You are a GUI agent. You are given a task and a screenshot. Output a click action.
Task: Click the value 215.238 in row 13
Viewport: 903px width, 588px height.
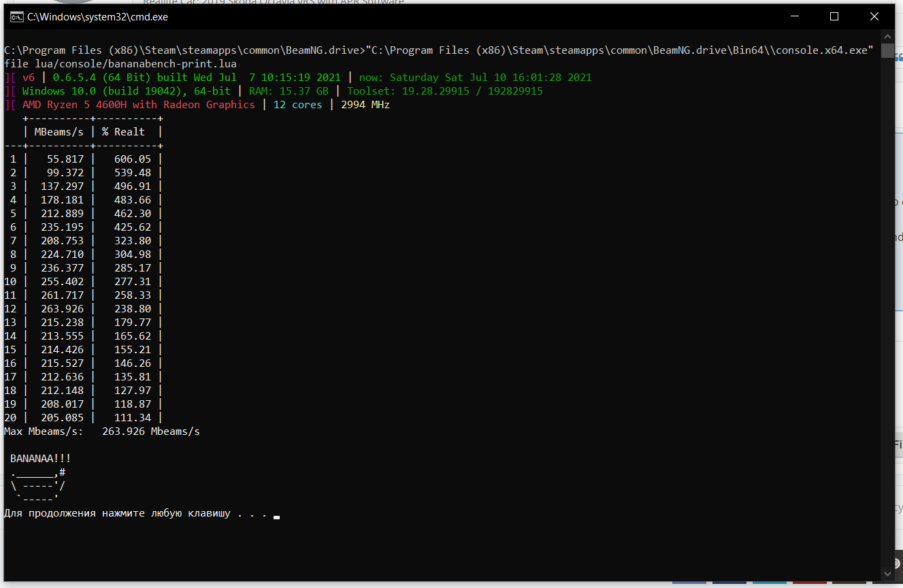coord(63,323)
